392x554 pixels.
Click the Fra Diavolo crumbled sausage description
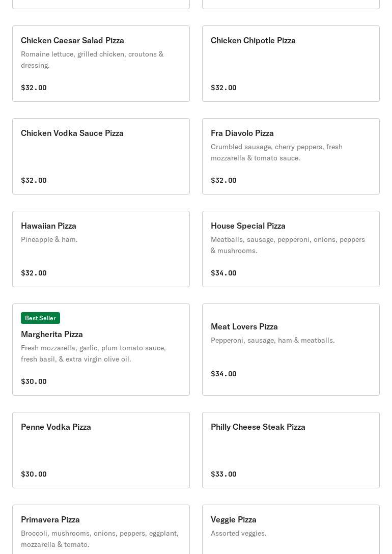point(276,152)
